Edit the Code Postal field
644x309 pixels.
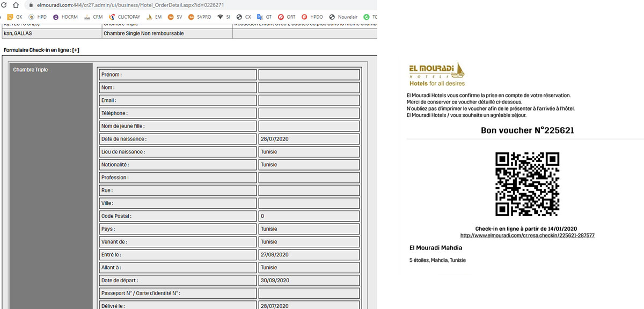point(309,216)
